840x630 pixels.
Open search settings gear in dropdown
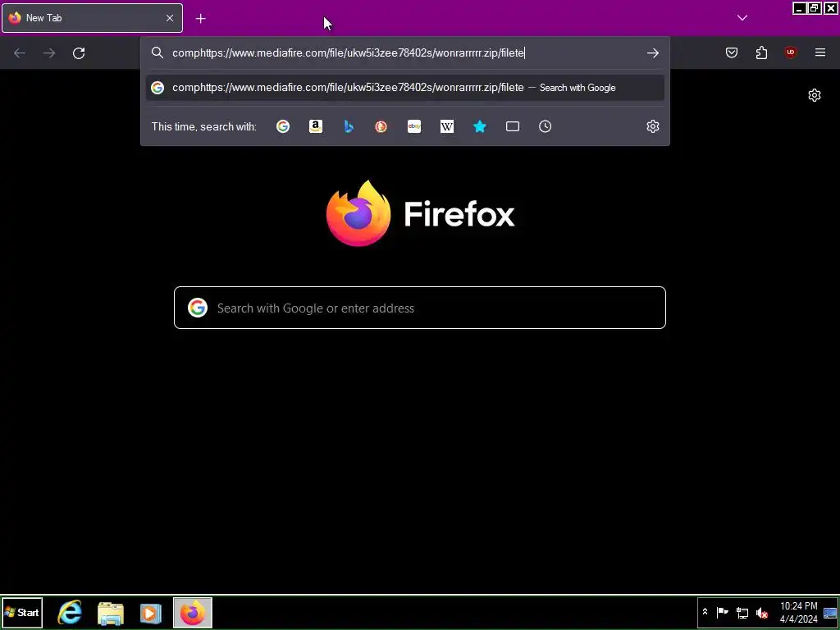[652, 126]
